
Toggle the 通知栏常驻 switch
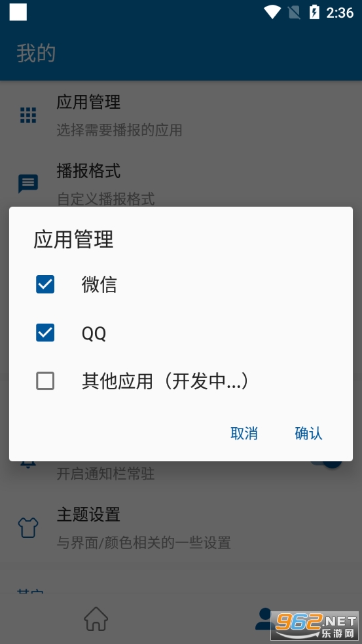[x=326, y=464]
